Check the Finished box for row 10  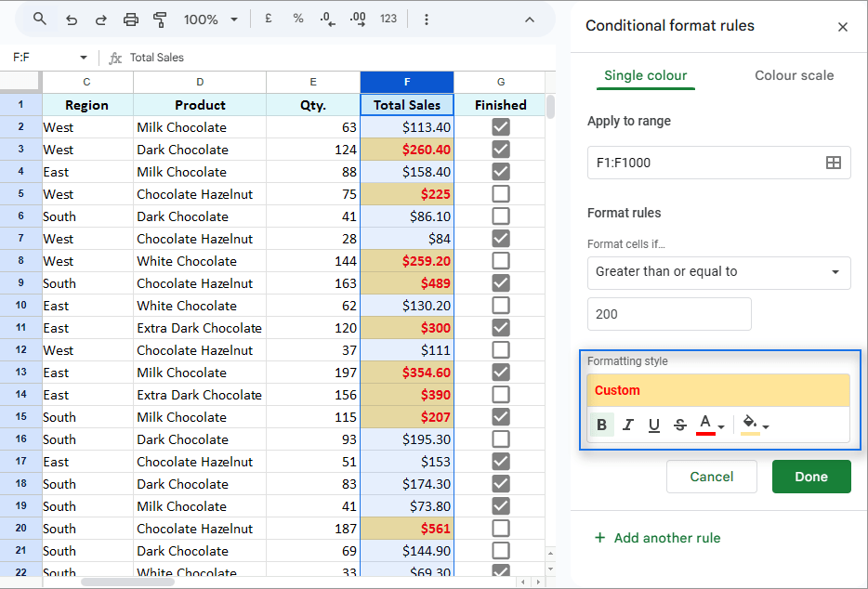coord(501,305)
